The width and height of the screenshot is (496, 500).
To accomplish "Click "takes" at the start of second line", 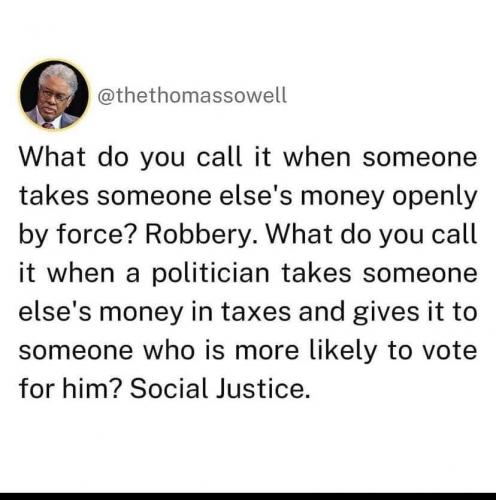I will click(54, 196).
